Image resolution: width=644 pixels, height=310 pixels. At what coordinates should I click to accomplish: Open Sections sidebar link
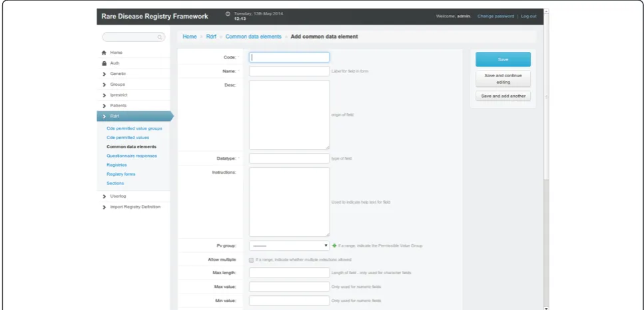115,184
